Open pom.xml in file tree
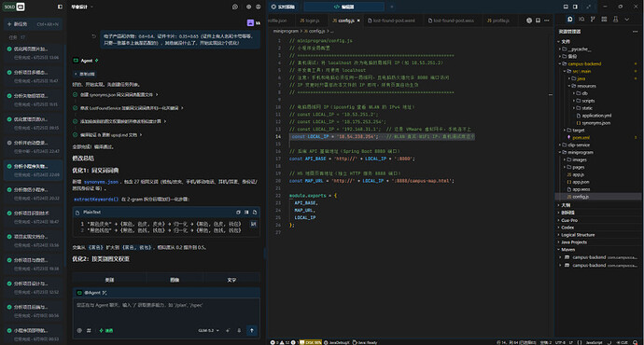This screenshot has height=345, width=644. point(581,138)
